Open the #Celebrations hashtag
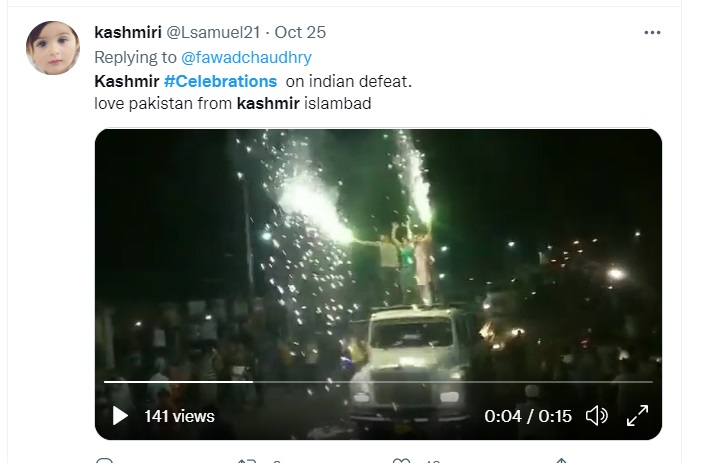This screenshot has width=701, height=463. [x=220, y=80]
